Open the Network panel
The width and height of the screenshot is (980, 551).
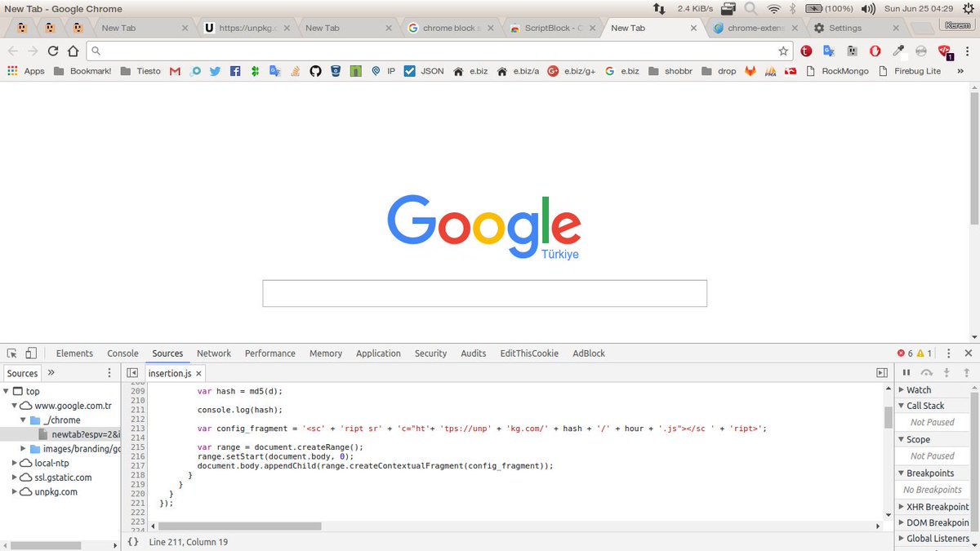214,353
